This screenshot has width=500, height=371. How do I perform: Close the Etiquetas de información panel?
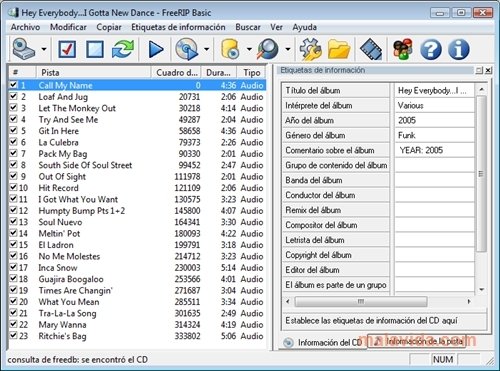488,70
